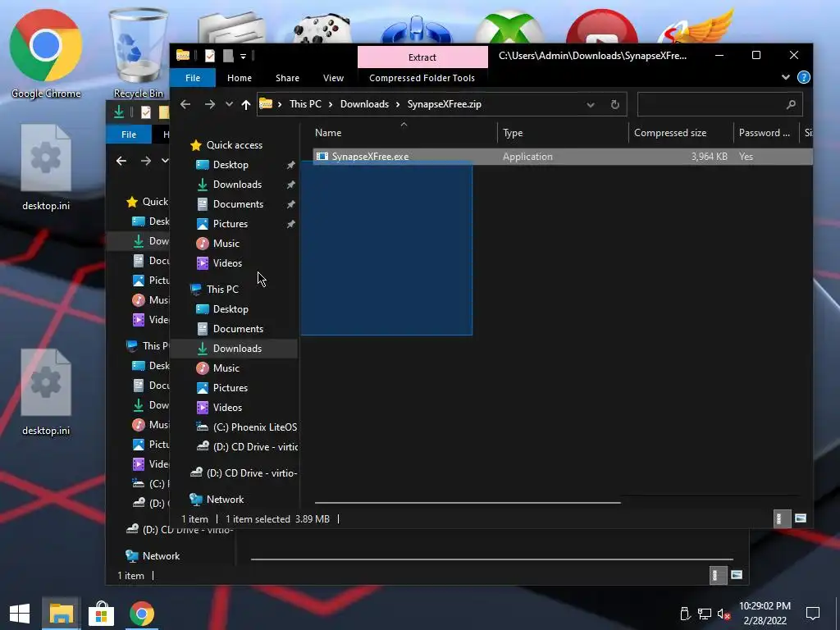
Task: Open Desktop under Quick access in the front window
Action: click(x=231, y=164)
